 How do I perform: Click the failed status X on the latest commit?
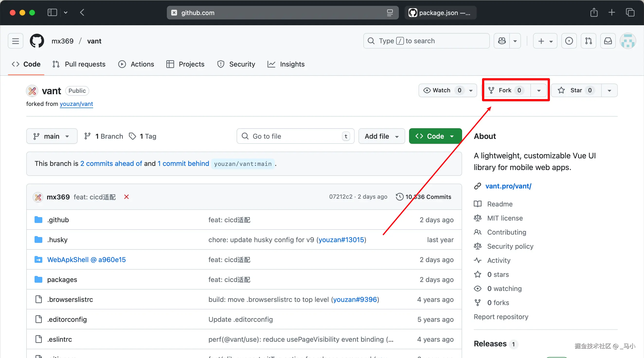coord(126,197)
